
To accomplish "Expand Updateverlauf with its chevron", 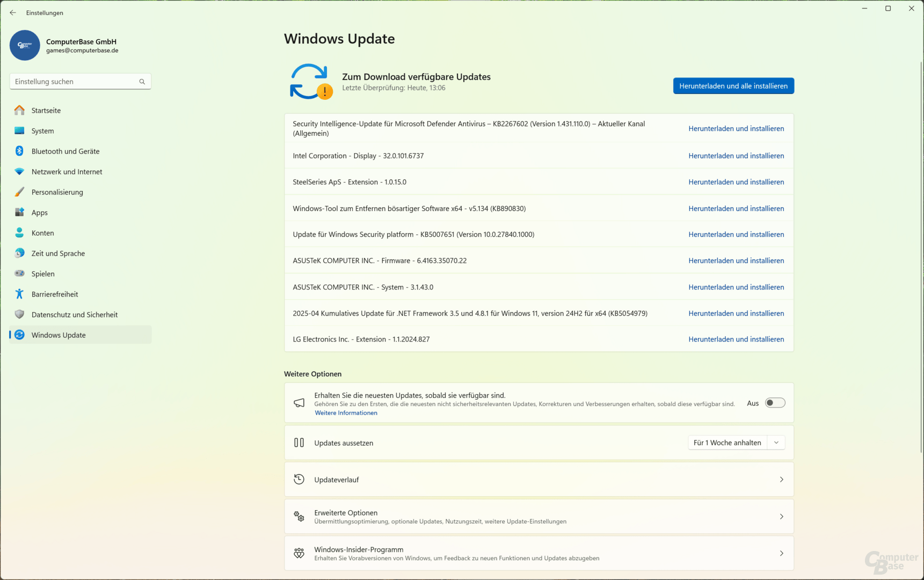I will coord(782,480).
